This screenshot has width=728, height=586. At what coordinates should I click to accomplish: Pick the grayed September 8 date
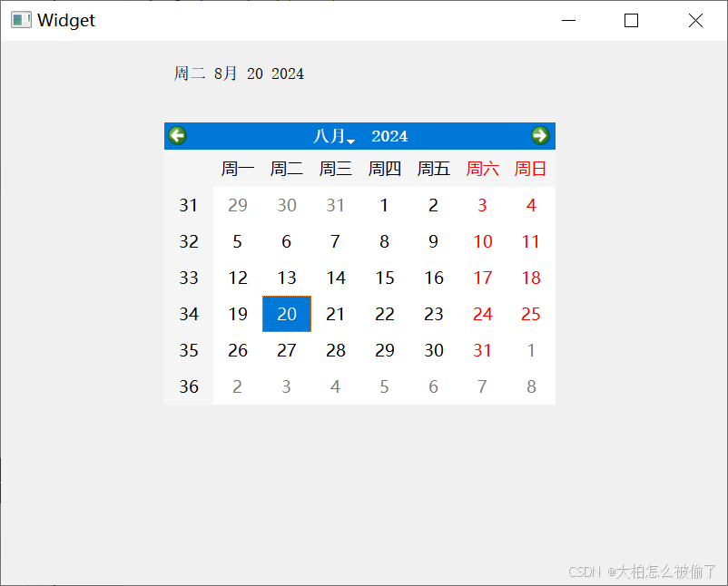point(531,386)
